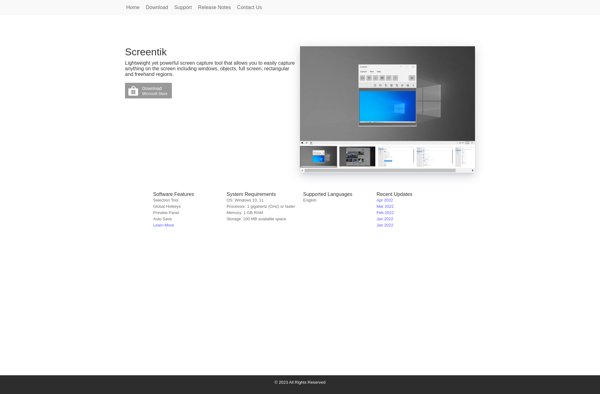Go to the Download page in navbar
600x394 pixels.
157,7
